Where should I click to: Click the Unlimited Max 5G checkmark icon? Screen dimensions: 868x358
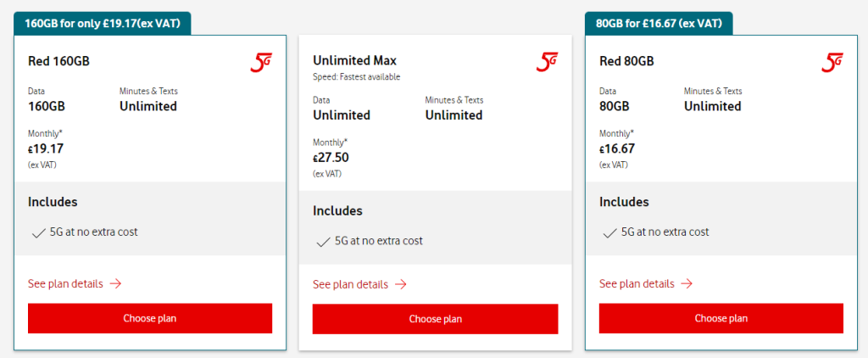(323, 242)
